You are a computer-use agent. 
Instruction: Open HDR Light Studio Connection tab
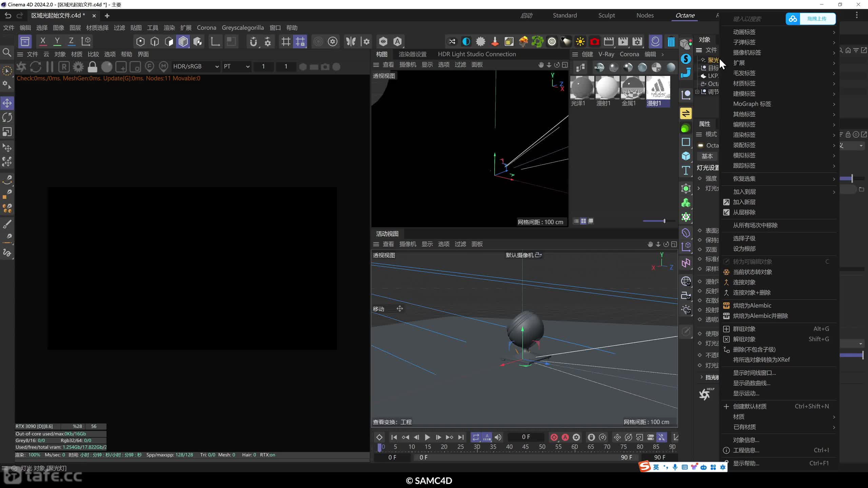tap(477, 54)
